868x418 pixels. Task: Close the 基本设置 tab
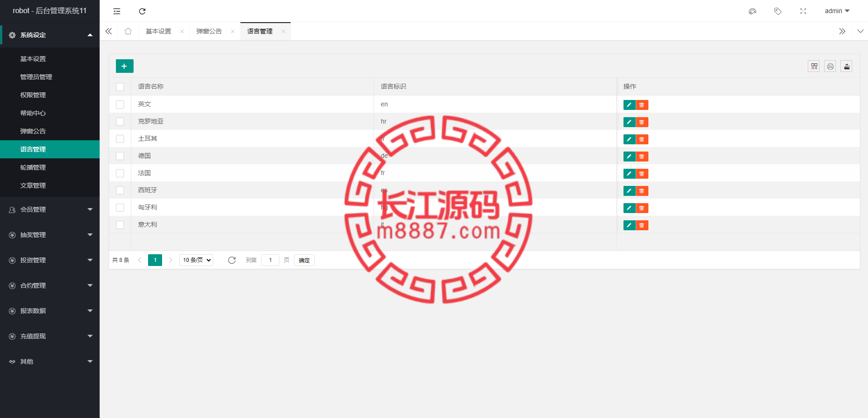point(182,31)
